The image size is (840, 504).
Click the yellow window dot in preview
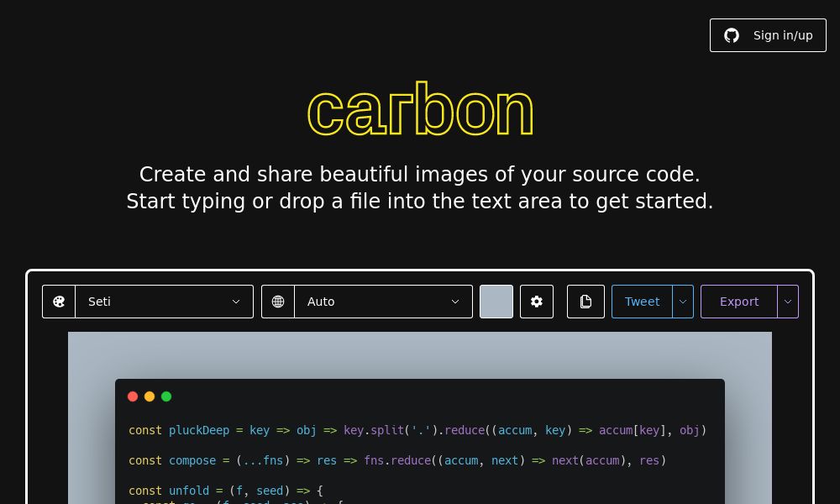pos(150,396)
